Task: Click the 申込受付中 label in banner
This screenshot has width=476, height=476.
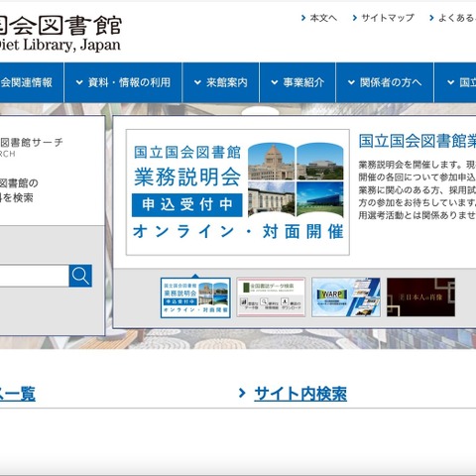Action: [x=187, y=205]
